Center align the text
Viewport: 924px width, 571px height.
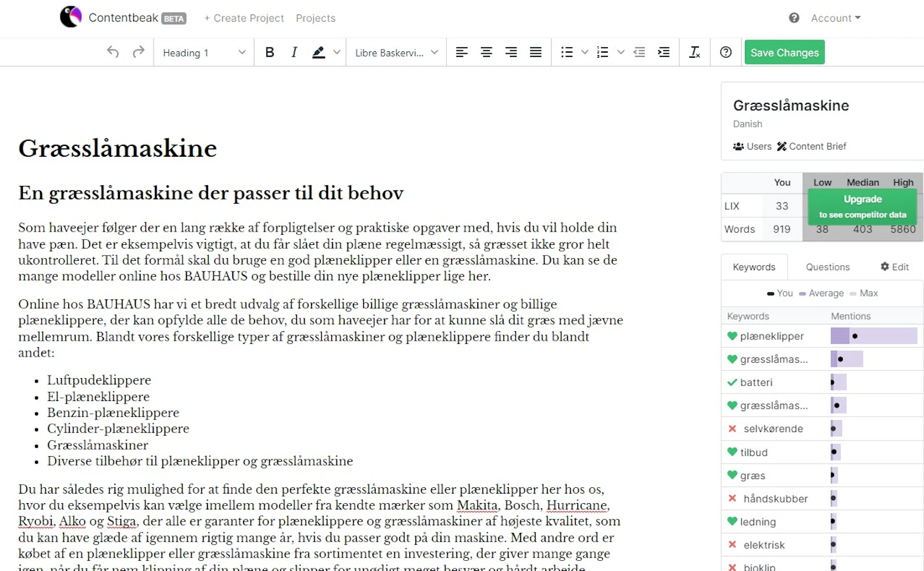(486, 53)
